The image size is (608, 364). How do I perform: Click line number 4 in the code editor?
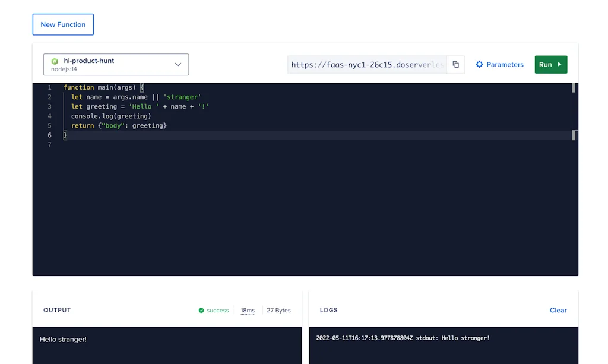coord(49,116)
